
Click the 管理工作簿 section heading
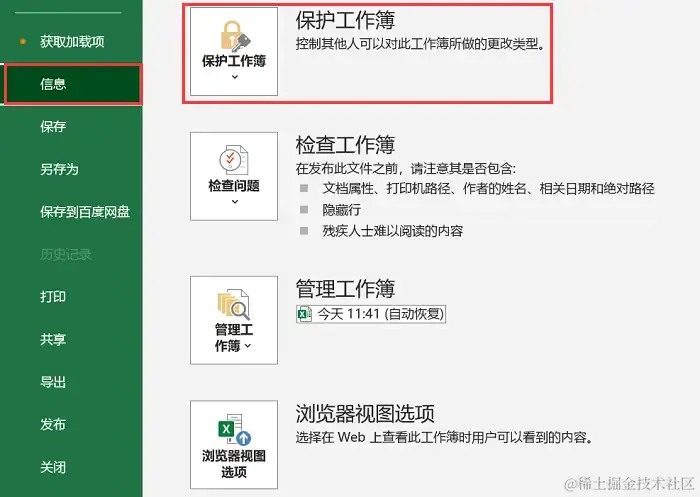point(345,288)
